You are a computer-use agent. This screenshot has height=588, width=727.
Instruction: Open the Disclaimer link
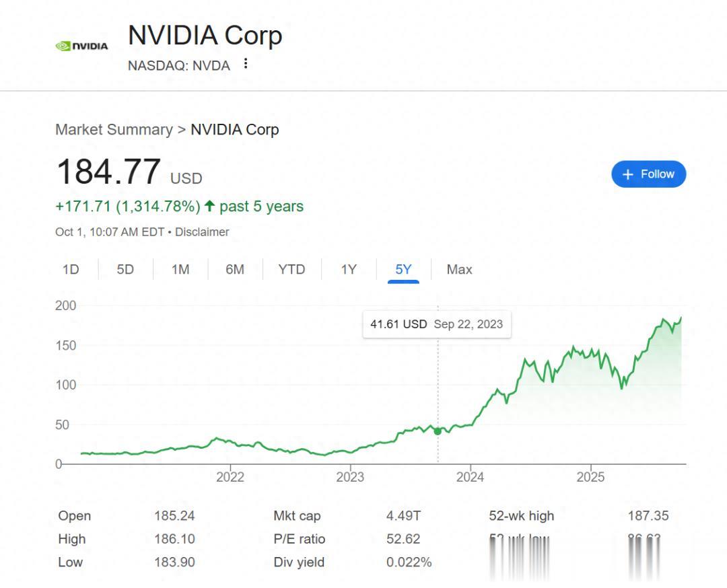202,232
